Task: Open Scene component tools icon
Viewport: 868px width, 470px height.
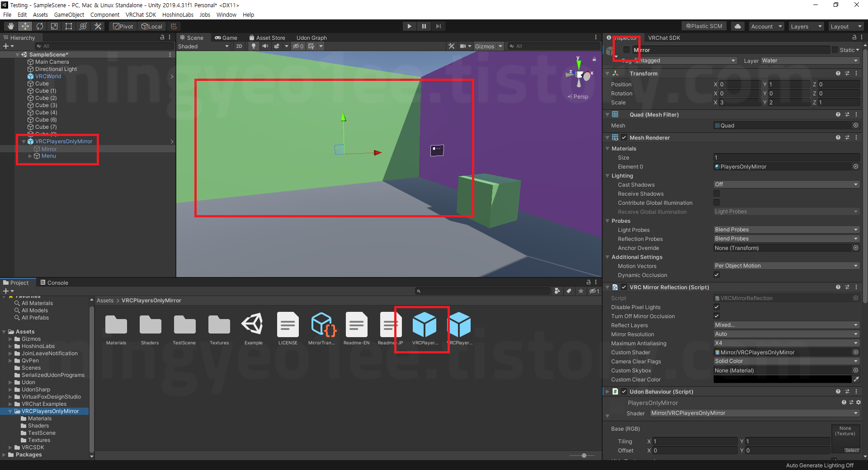Action: point(451,46)
